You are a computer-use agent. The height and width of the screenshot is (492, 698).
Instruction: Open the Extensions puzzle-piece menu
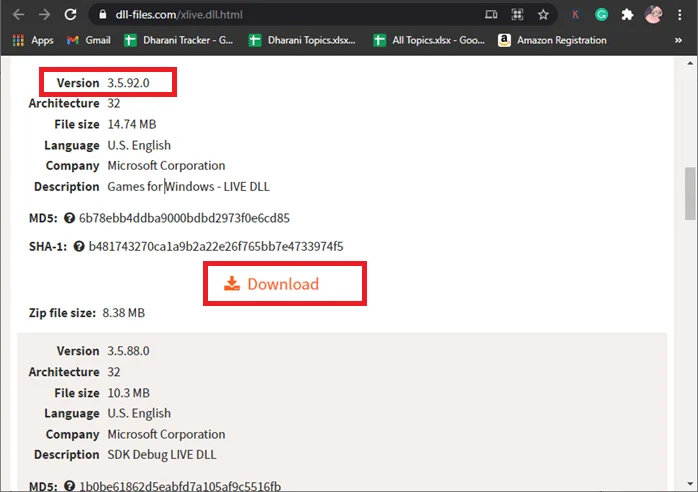point(627,15)
